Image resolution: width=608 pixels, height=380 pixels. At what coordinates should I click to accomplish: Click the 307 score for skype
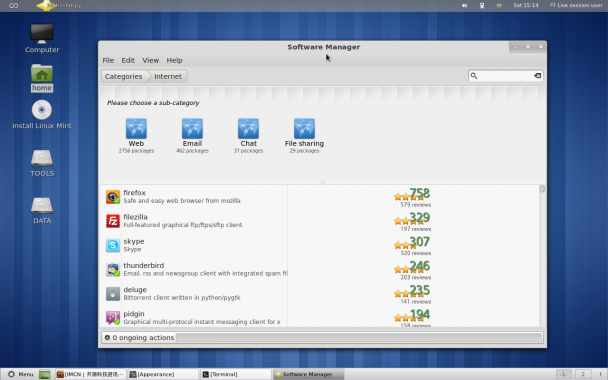pos(420,242)
